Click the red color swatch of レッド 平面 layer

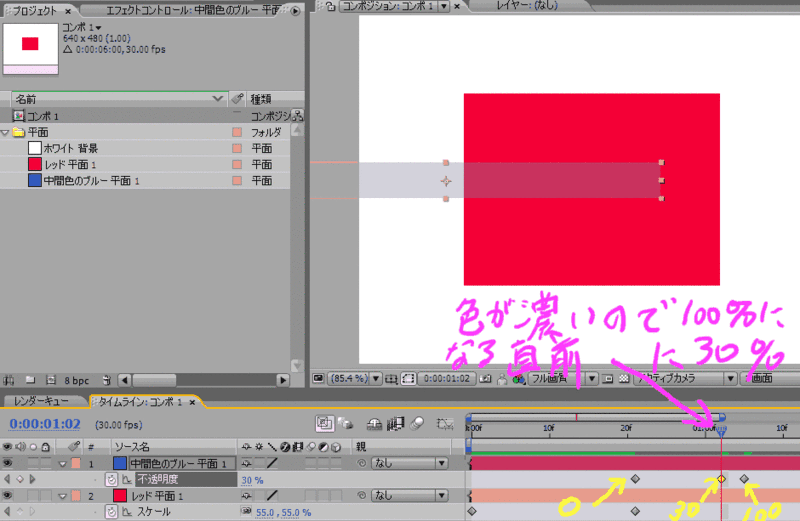click(x=120, y=495)
